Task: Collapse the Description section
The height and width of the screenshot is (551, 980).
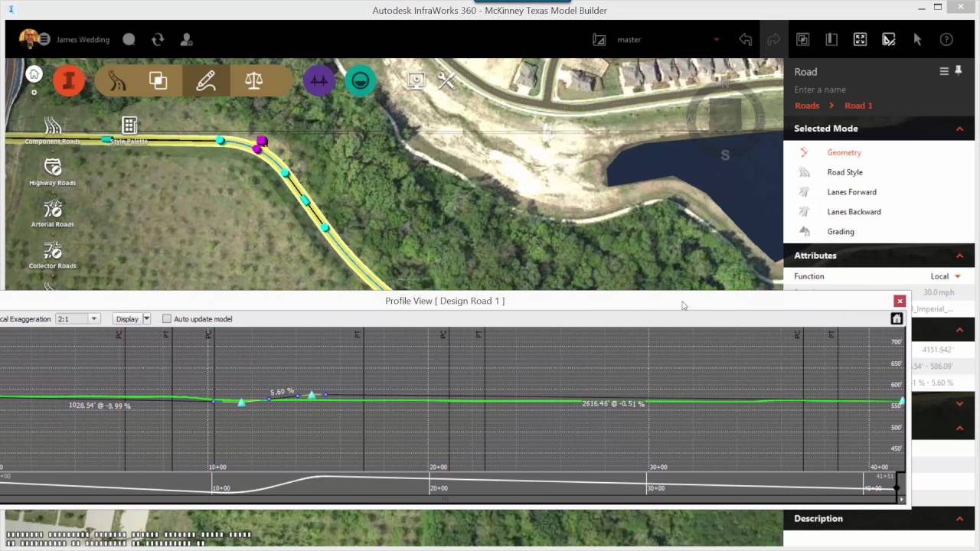Action: (959, 519)
